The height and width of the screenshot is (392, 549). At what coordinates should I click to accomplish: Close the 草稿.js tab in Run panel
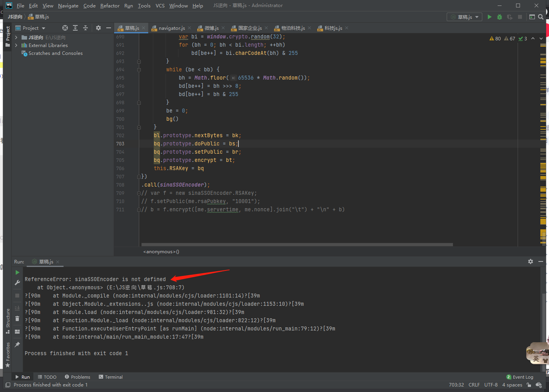coord(58,261)
